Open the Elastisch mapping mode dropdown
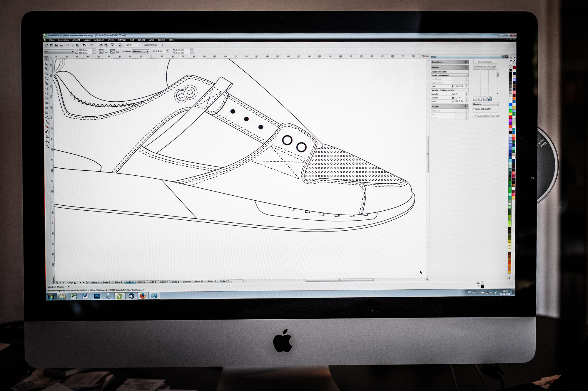588x391 pixels. pos(486,104)
